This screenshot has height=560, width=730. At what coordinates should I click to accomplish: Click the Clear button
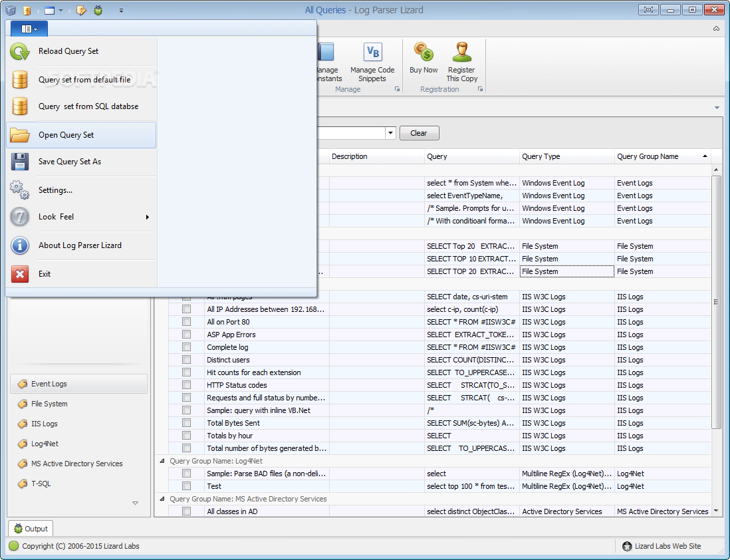pos(419,133)
